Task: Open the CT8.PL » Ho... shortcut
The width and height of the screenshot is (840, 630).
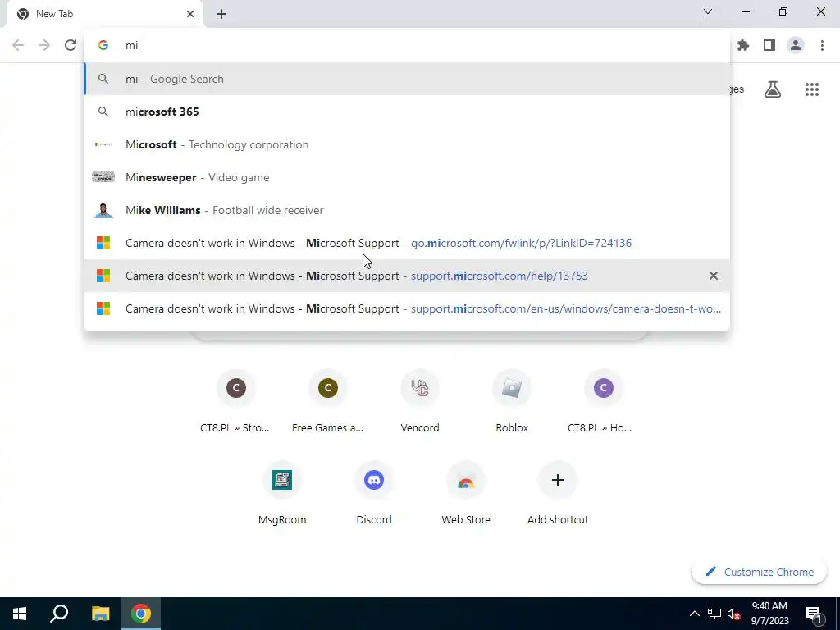Action: (x=603, y=400)
